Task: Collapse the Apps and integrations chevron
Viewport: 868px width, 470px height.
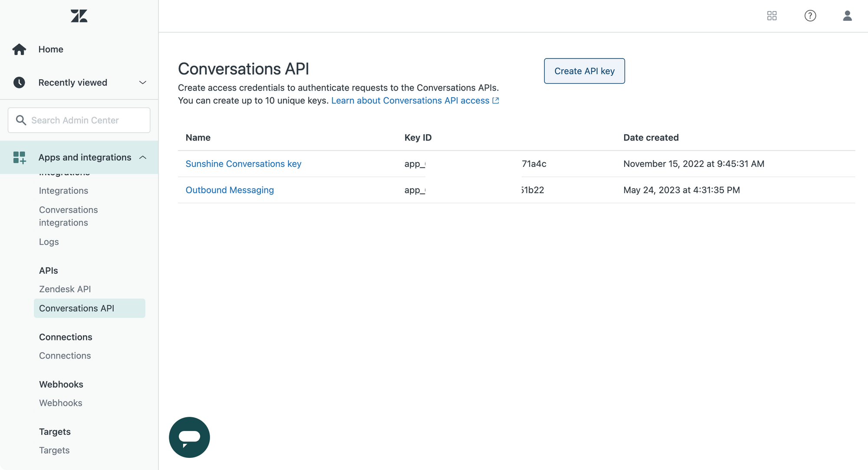Action: [142, 157]
